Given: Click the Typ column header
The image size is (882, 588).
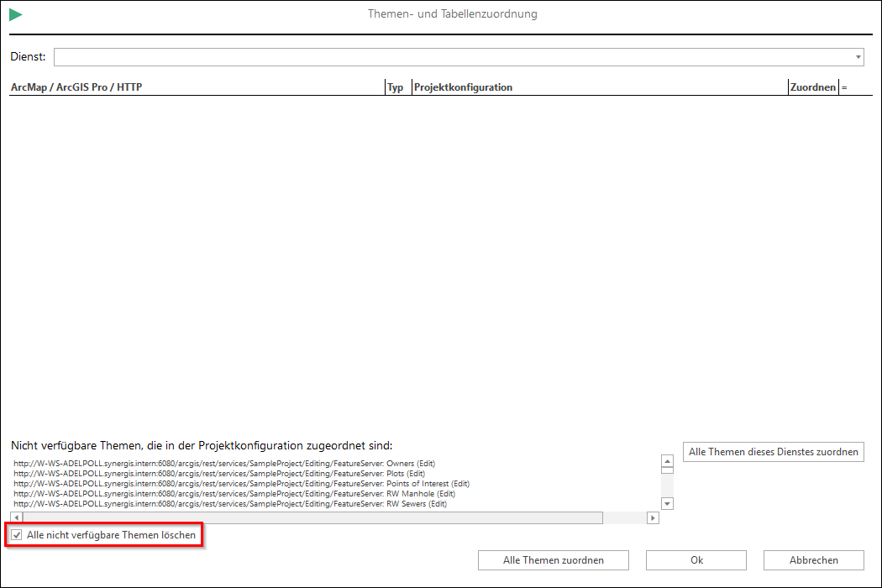Looking at the screenshot, I should click(x=396, y=87).
